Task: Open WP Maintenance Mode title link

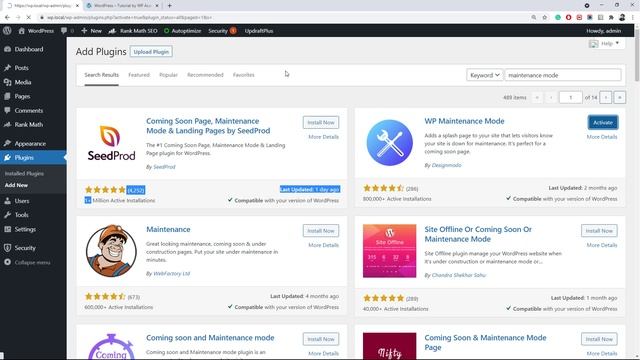Action: coord(464,121)
